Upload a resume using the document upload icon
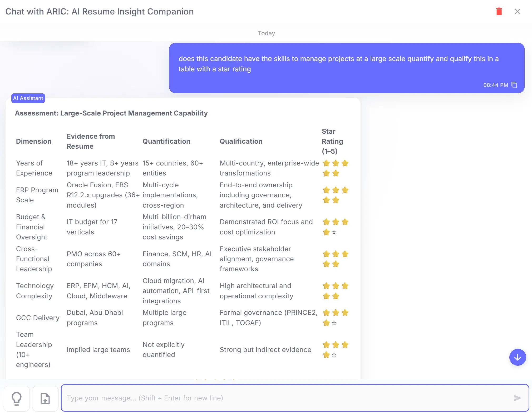Screen dimensions: 532x417 45,398
